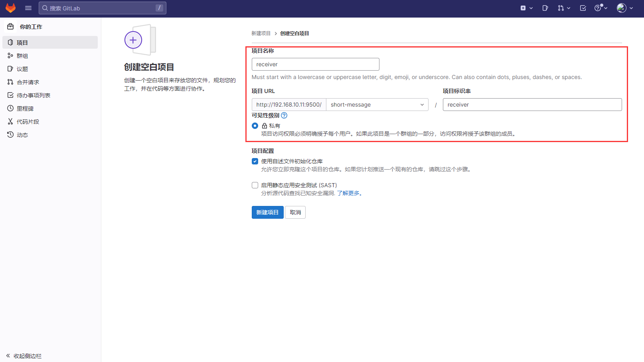
Task: Open the hamburger navigation menu
Action: point(28,8)
